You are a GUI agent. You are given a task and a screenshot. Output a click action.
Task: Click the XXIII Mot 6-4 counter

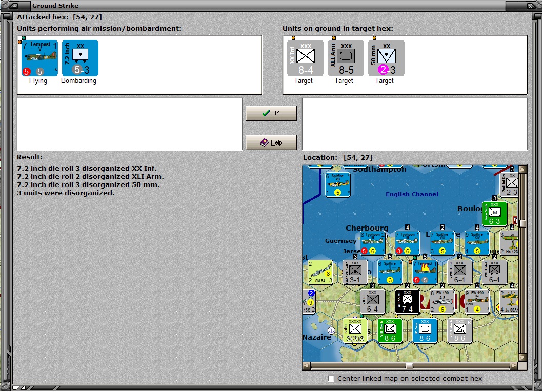[x=494, y=272]
